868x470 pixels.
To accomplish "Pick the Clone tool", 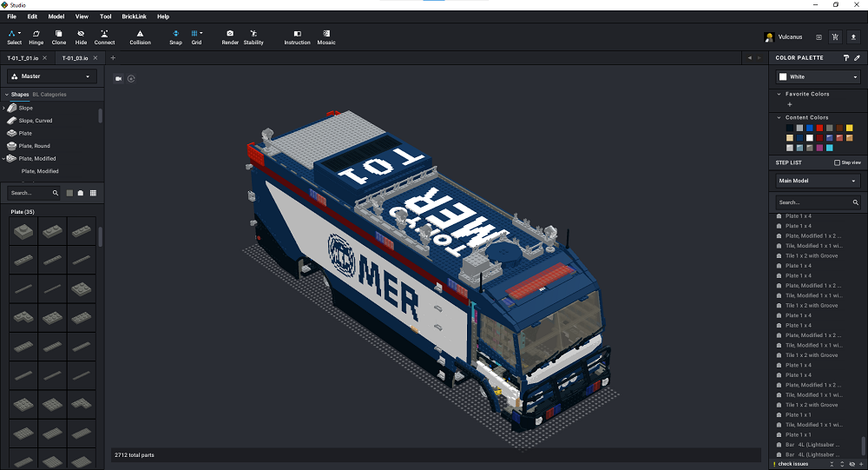I will click(59, 37).
